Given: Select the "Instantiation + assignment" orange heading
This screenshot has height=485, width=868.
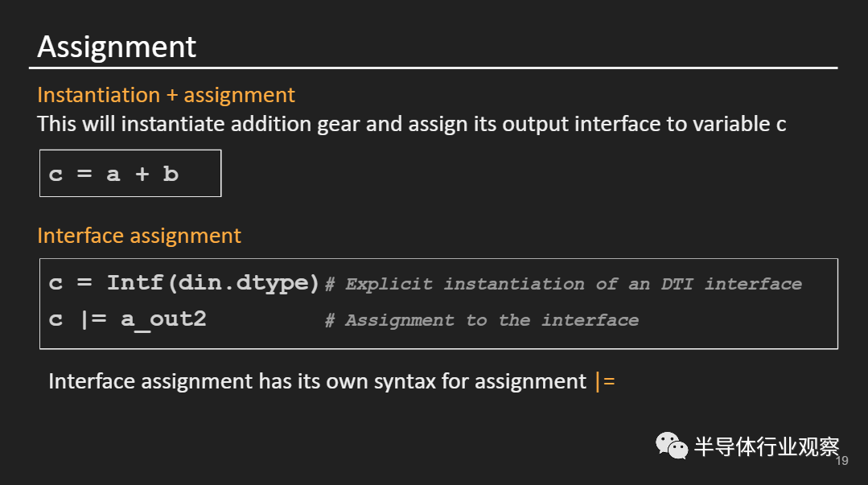Looking at the screenshot, I should (x=166, y=95).
